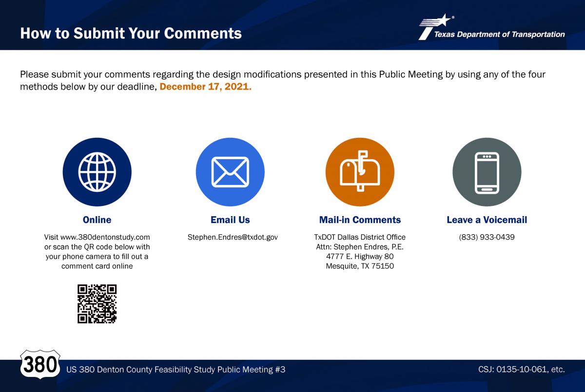Click the QR code image
The image size is (585, 392).
click(x=97, y=304)
